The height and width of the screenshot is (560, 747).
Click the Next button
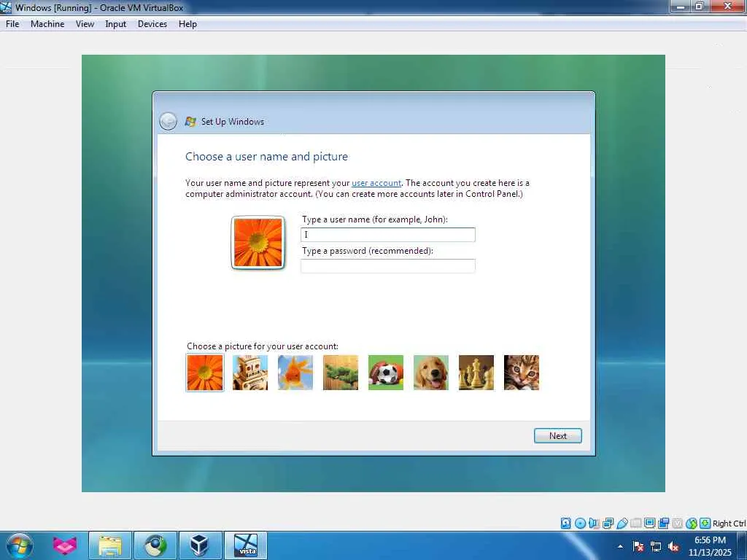558,436
